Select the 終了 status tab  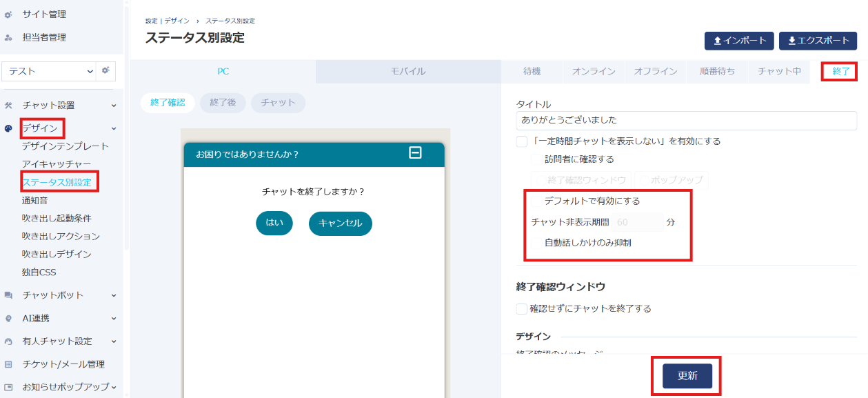point(841,72)
